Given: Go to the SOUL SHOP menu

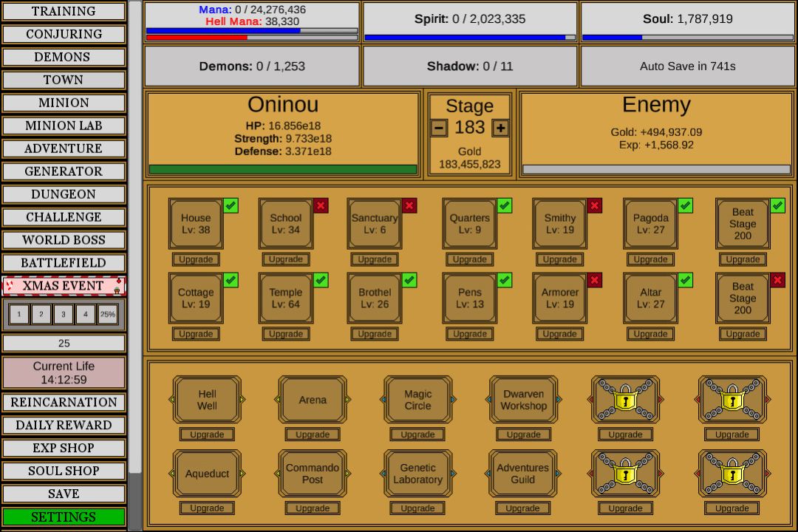Looking at the screenshot, I should 64,471.
